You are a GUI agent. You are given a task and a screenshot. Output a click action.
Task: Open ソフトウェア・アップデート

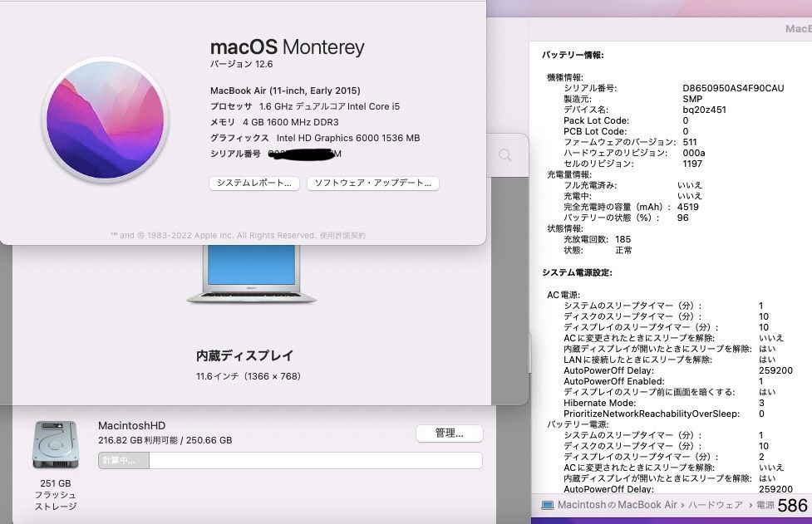372,183
